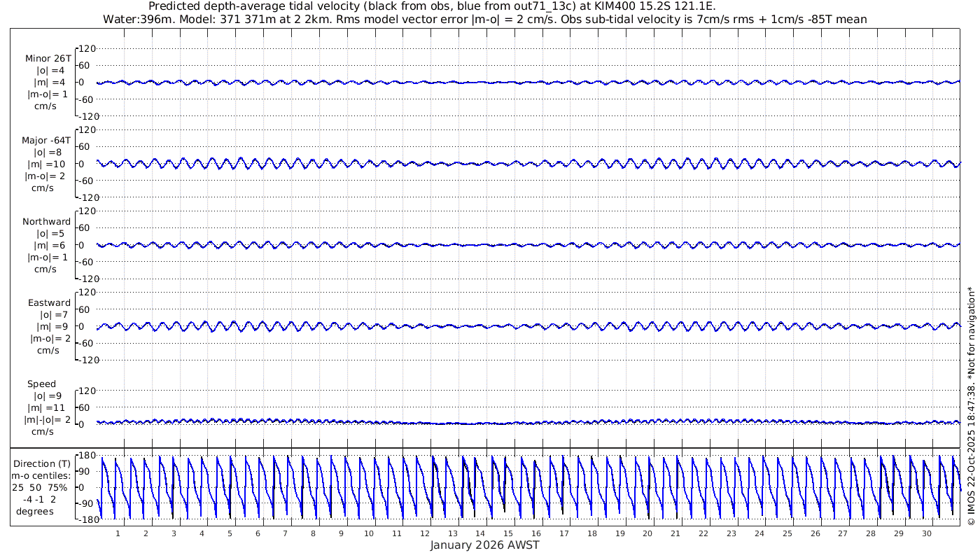Viewport: 980px width, 560px height.
Task: Click the "Major -64T" panel label
Action: [46, 140]
